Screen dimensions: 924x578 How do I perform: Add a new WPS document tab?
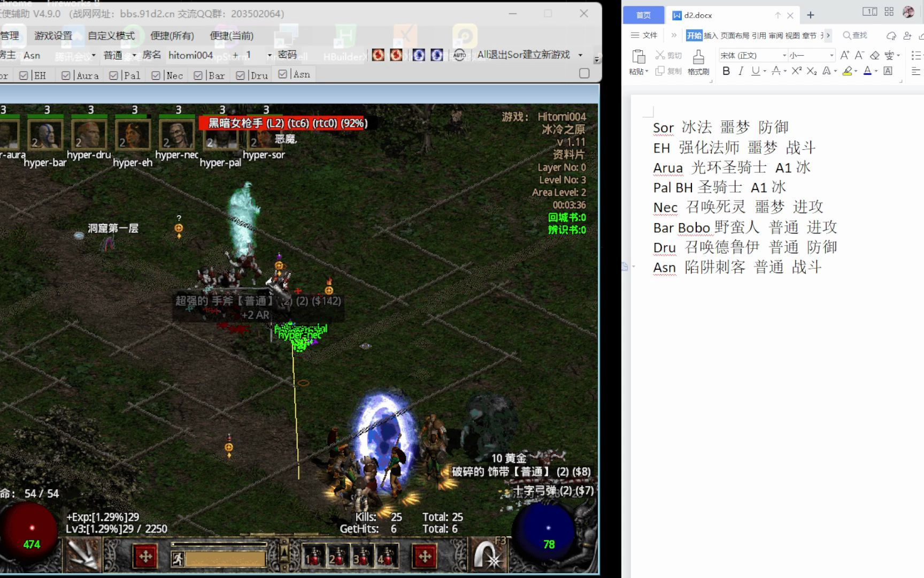click(811, 15)
